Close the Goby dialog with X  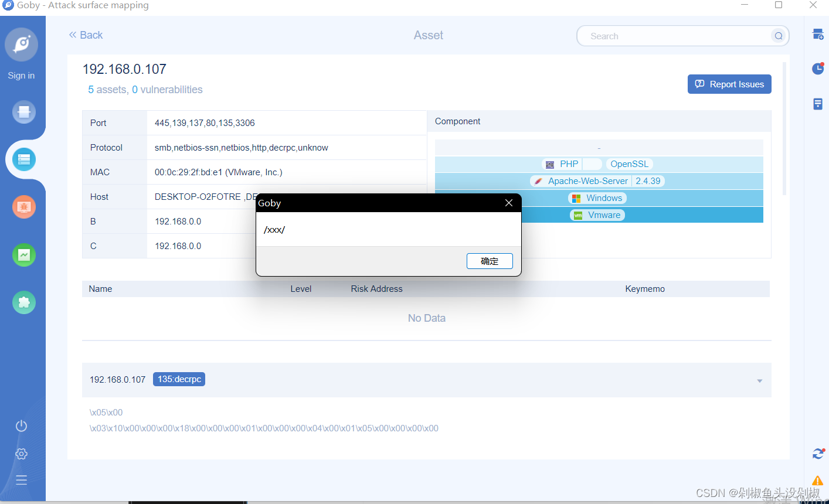[x=509, y=203]
